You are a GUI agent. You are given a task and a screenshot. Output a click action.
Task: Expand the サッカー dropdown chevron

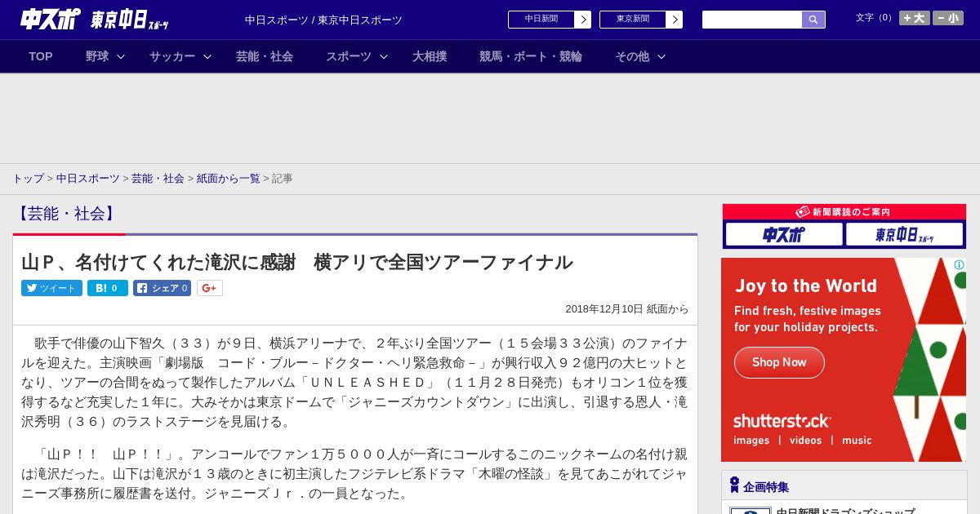pyautogui.click(x=207, y=56)
